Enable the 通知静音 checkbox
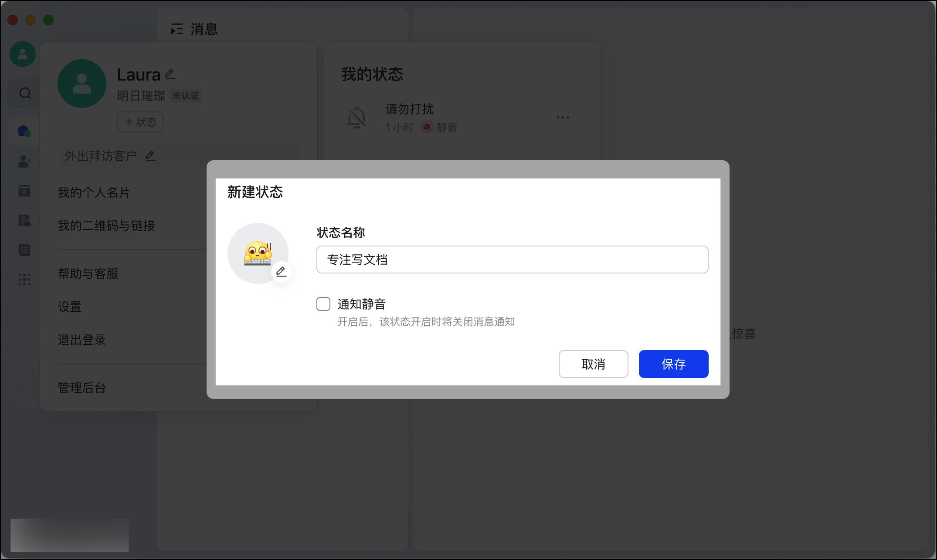Viewport: 937px width, 560px height. [x=323, y=304]
